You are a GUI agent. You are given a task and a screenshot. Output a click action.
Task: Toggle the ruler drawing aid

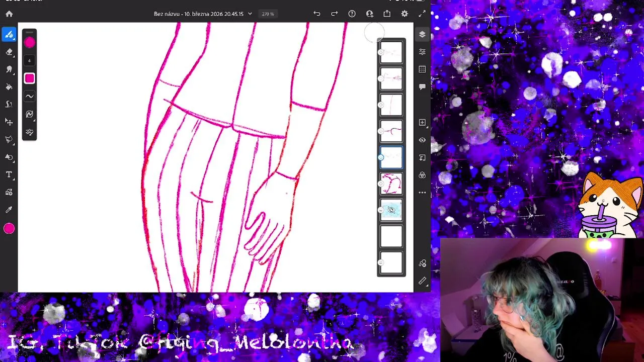click(x=422, y=281)
